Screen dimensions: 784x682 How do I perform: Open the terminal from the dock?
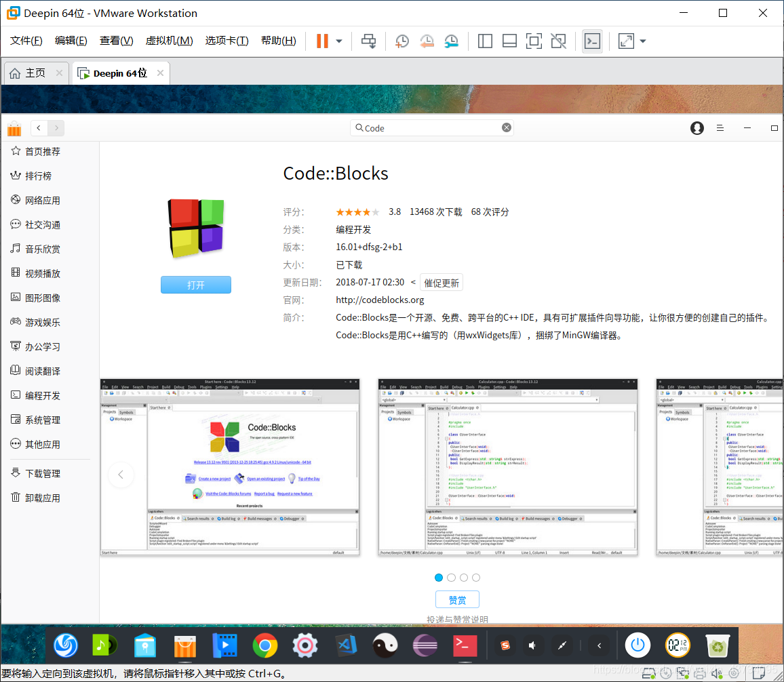point(465,645)
